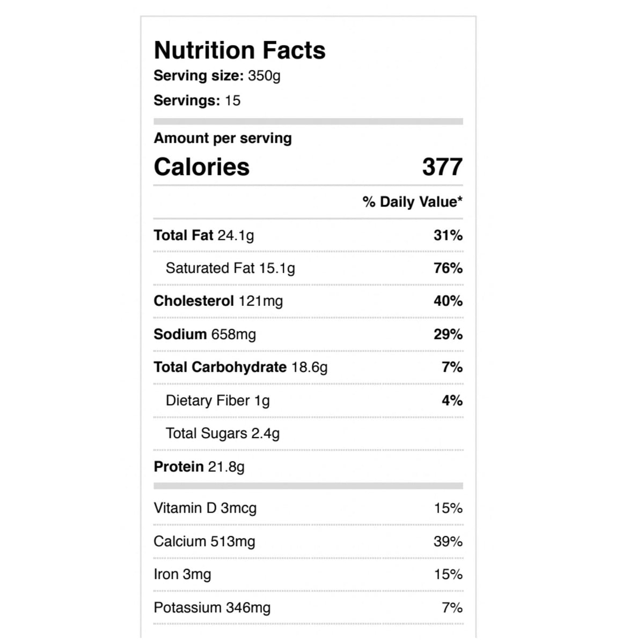Select the Calories label

click(x=202, y=167)
